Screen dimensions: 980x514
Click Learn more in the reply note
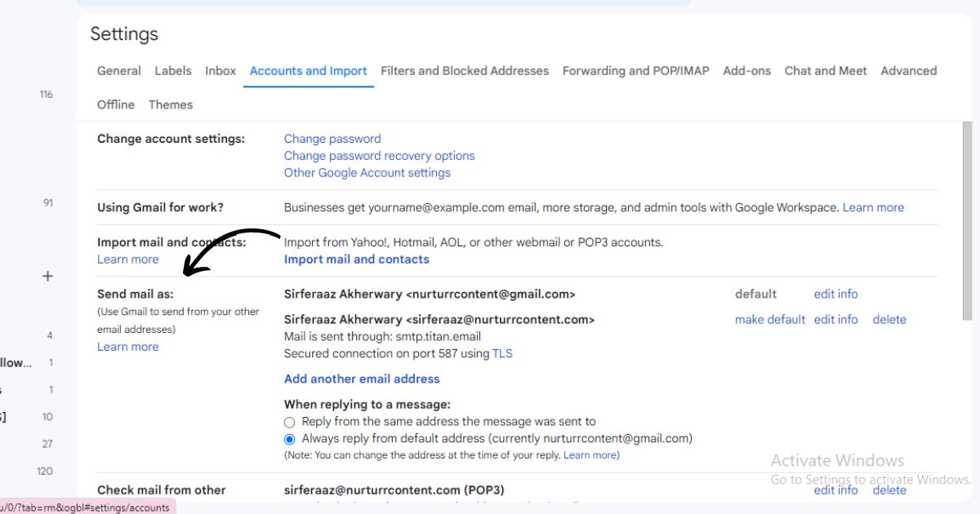[590, 455]
